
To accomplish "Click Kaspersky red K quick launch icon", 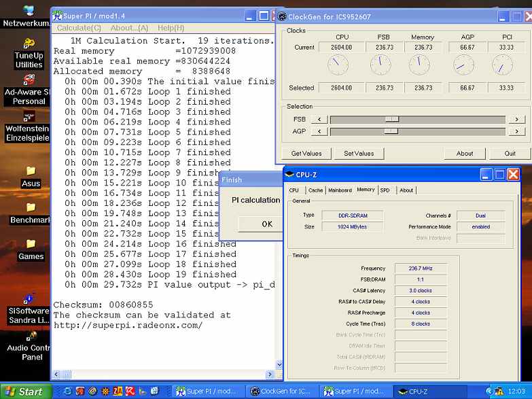I will coord(130,392).
